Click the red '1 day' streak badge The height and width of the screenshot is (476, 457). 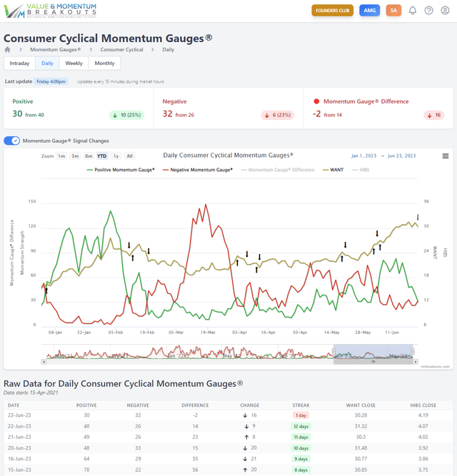click(x=301, y=415)
